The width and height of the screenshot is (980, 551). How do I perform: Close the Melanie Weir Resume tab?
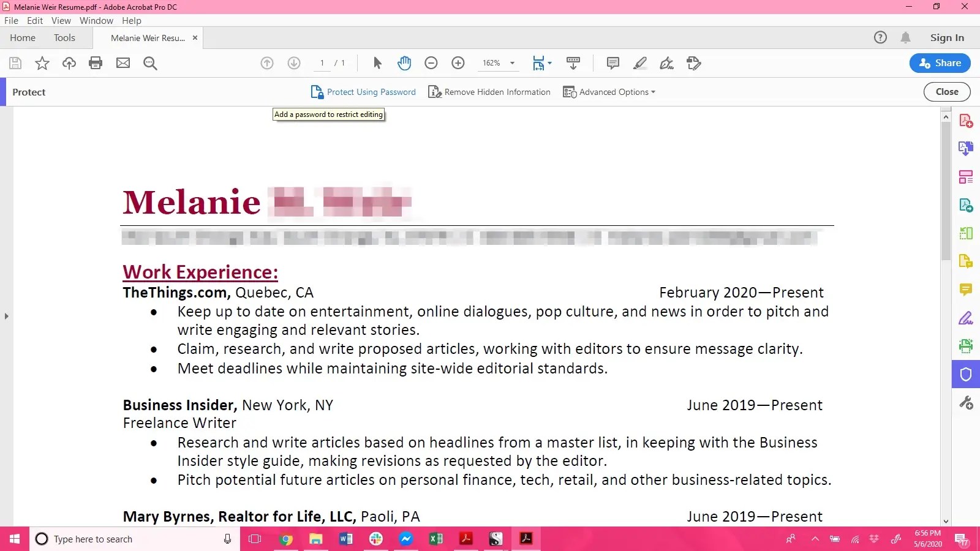click(x=195, y=38)
